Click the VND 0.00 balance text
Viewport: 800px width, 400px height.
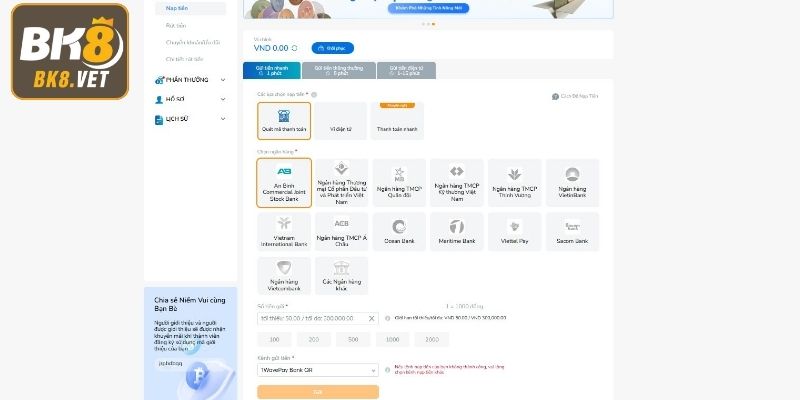[x=271, y=48]
